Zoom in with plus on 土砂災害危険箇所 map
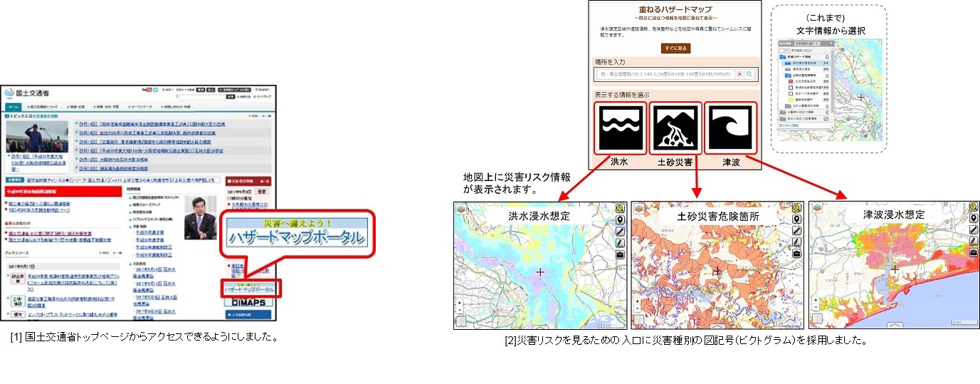This screenshot has height=384, width=980. (x=637, y=301)
